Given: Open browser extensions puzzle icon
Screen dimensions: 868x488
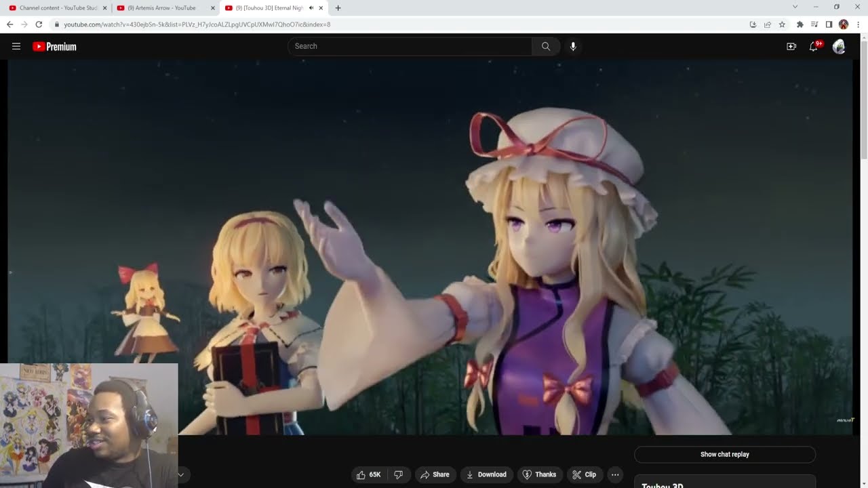Looking at the screenshot, I should click(800, 24).
